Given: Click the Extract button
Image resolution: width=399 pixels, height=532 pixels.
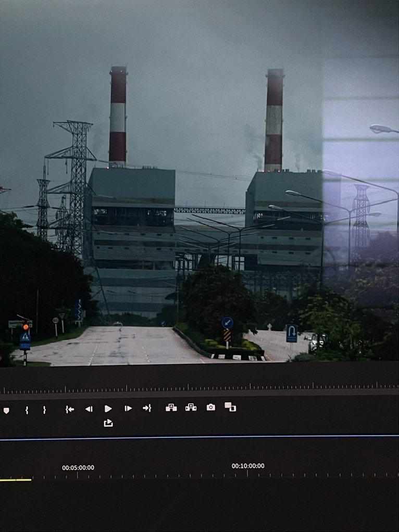Looking at the screenshot, I should pos(191,408).
